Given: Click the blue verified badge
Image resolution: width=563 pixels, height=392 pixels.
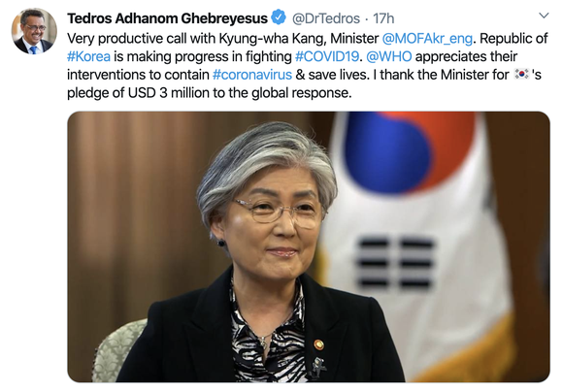Looking at the screenshot, I should (279, 17).
